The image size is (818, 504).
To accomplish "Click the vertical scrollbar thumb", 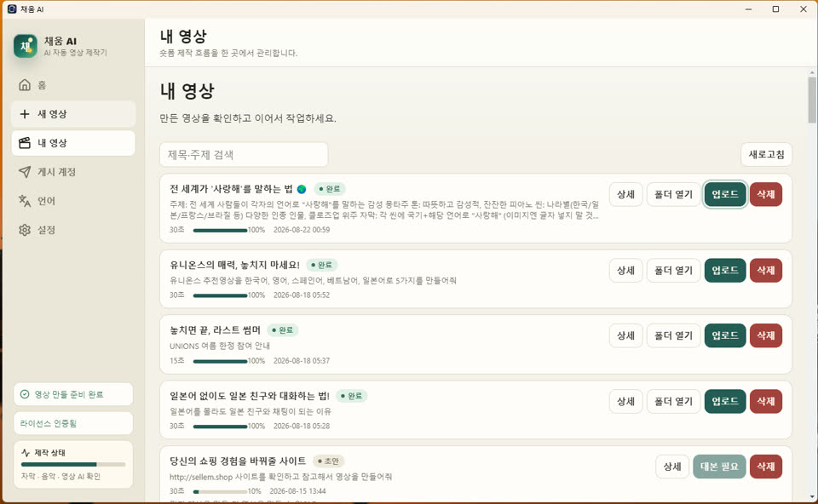I will coord(812,100).
